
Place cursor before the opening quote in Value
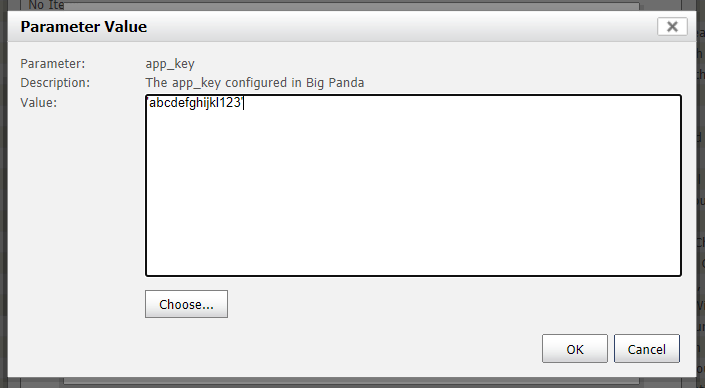point(147,103)
